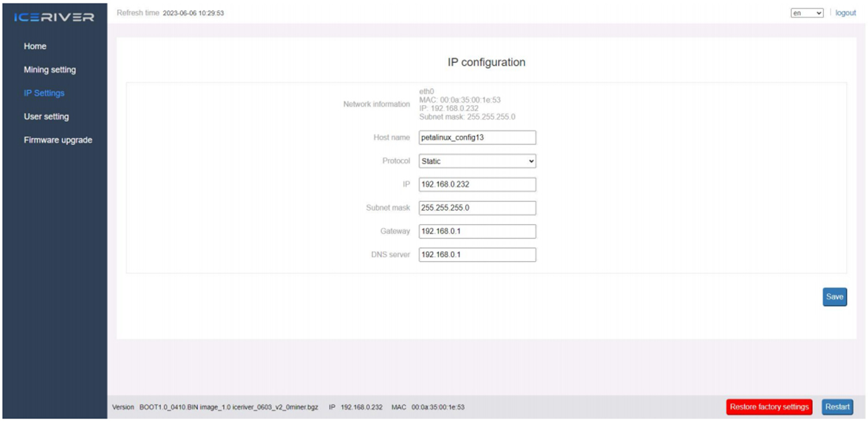Click the red Restore factory settings button
Image resolution: width=868 pixels, height=422 pixels.
(x=769, y=407)
